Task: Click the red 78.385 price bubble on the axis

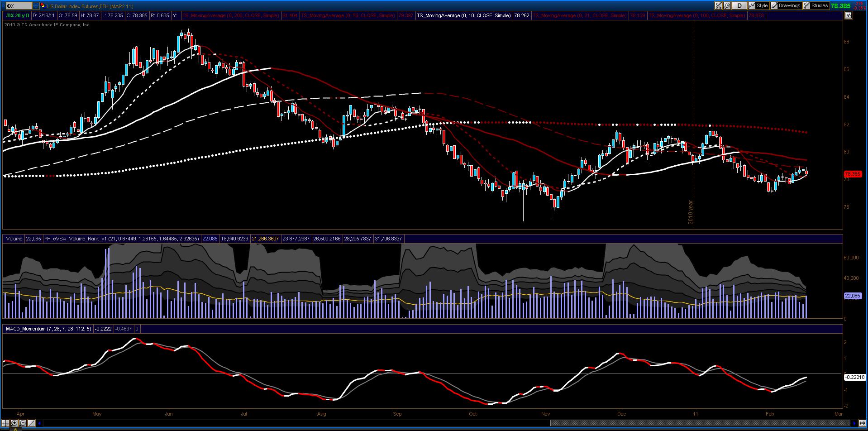Action: [852, 174]
